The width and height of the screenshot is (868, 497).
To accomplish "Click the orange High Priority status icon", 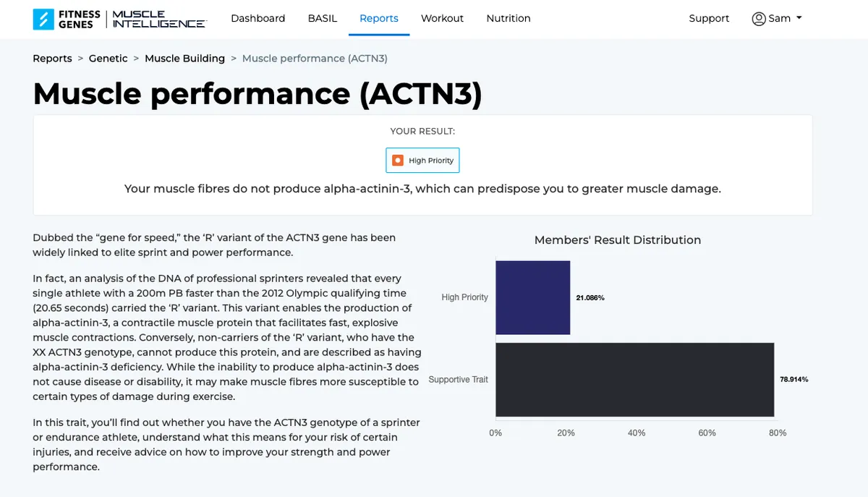I will tap(397, 161).
